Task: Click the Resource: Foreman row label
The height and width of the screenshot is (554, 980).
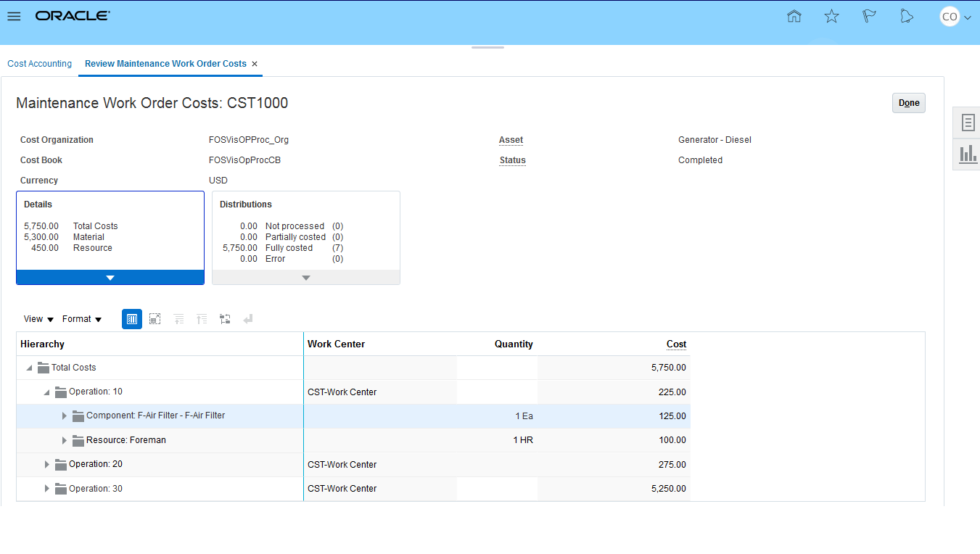Action: tap(126, 440)
